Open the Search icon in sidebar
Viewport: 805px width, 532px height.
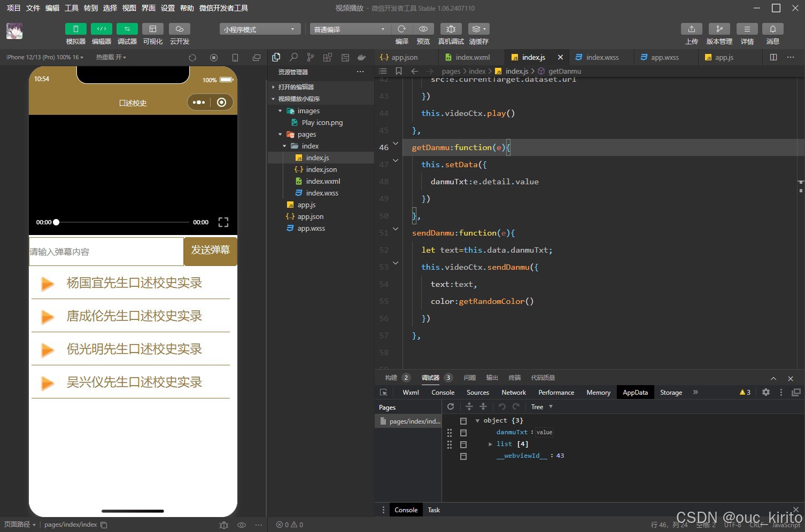pyautogui.click(x=293, y=57)
